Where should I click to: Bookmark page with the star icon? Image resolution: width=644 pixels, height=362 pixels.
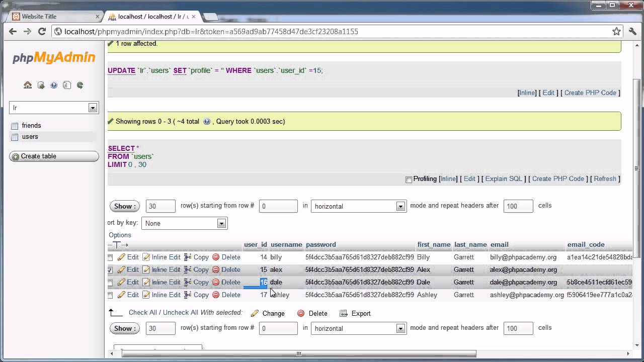[616, 31]
